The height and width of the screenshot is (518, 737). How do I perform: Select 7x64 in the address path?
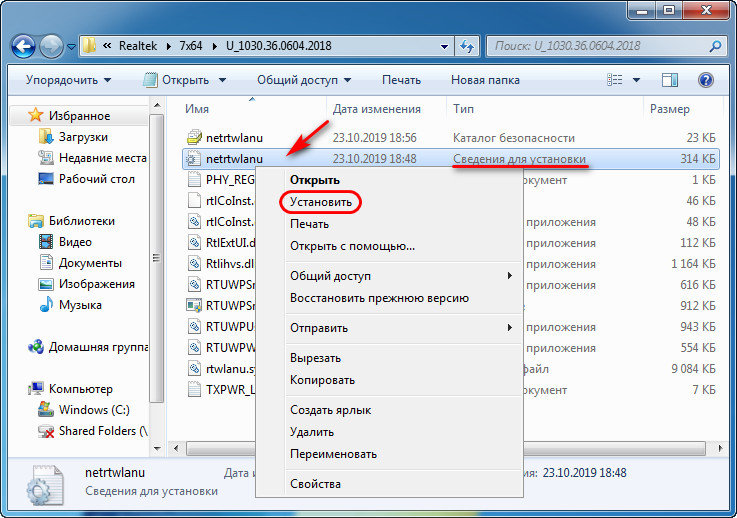(191, 46)
